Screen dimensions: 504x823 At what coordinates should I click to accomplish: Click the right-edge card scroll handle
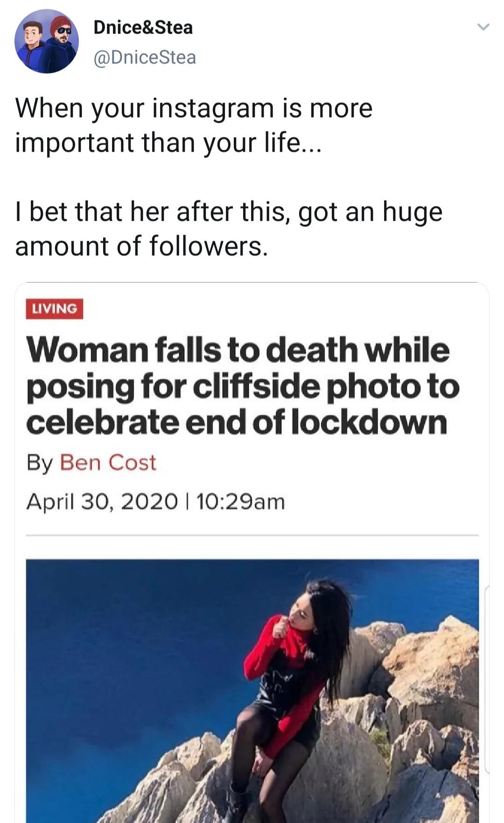pyautogui.click(x=487, y=679)
